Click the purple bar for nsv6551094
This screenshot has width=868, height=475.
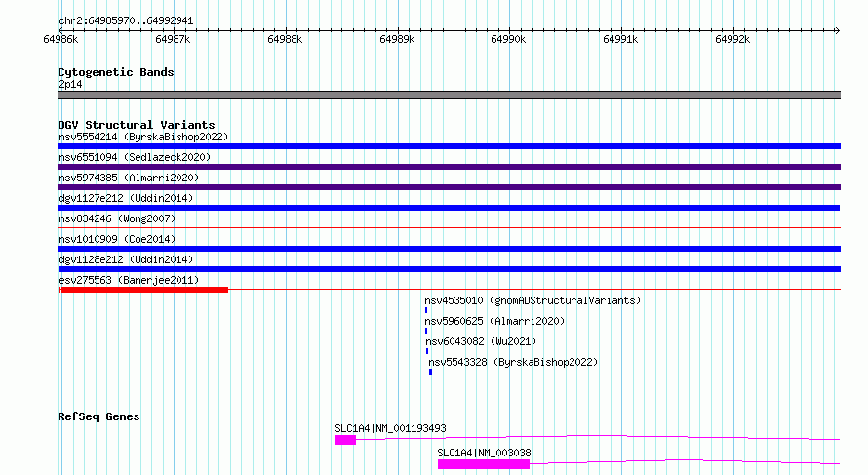pos(449,167)
